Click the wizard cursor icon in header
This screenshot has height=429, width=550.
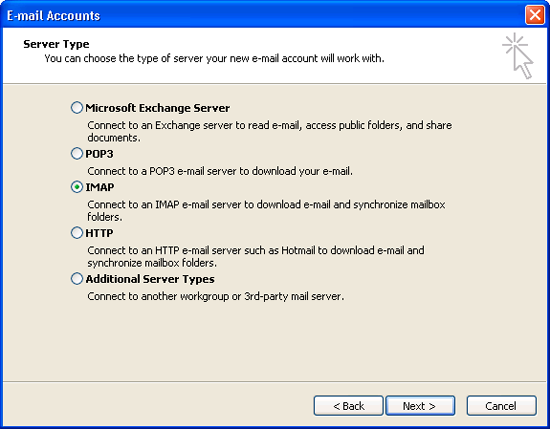point(518,56)
